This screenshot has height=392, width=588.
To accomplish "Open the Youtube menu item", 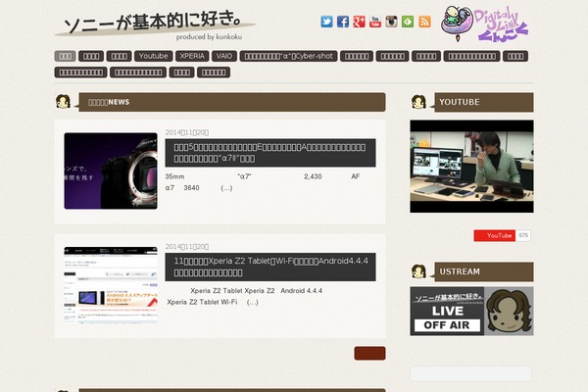I will click(x=154, y=56).
